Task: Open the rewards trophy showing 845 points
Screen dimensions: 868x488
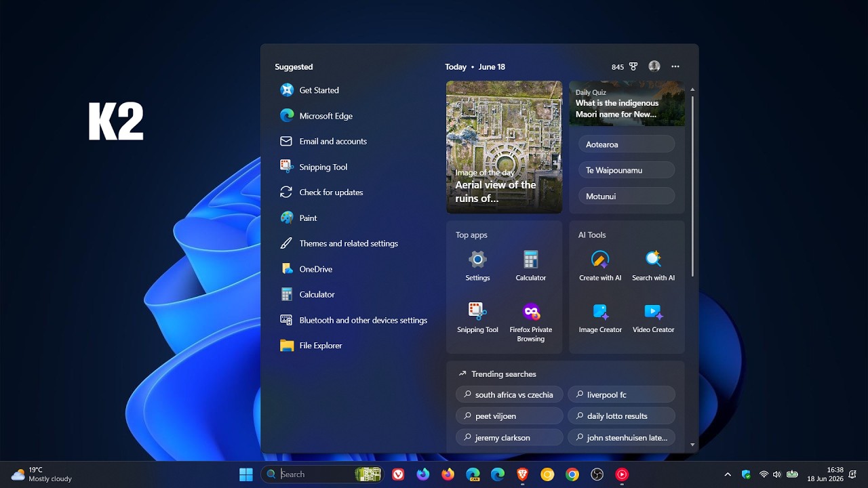Action: tap(625, 66)
